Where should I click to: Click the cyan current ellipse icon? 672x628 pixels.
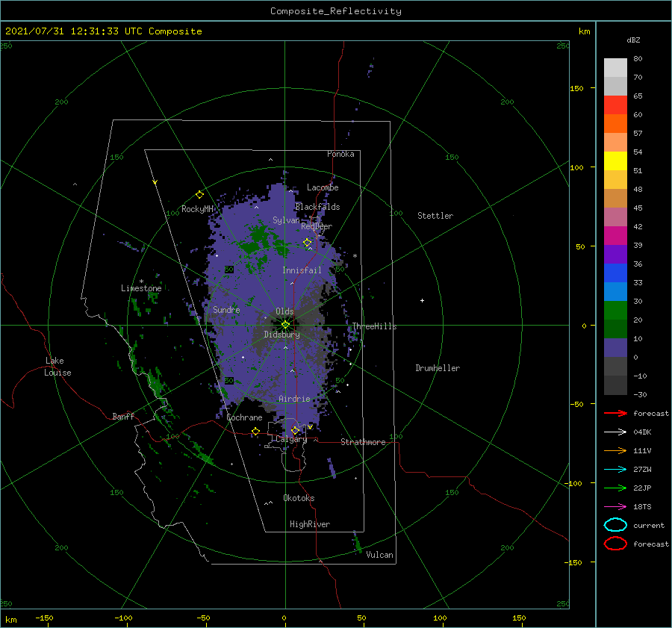(615, 525)
